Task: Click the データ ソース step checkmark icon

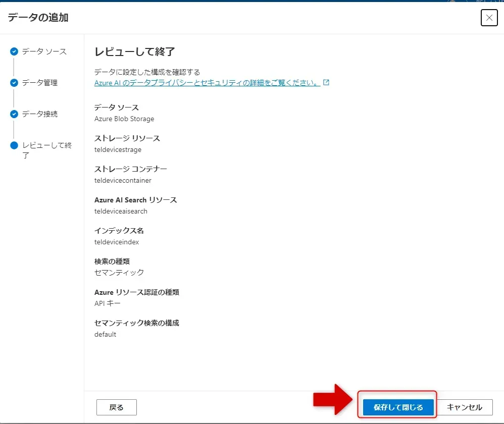Action: [x=14, y=51]
